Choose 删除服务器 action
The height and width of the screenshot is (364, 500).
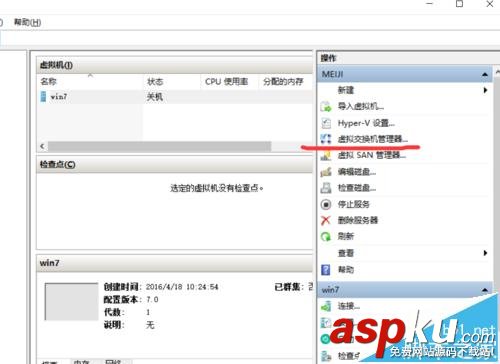point(358,220)
